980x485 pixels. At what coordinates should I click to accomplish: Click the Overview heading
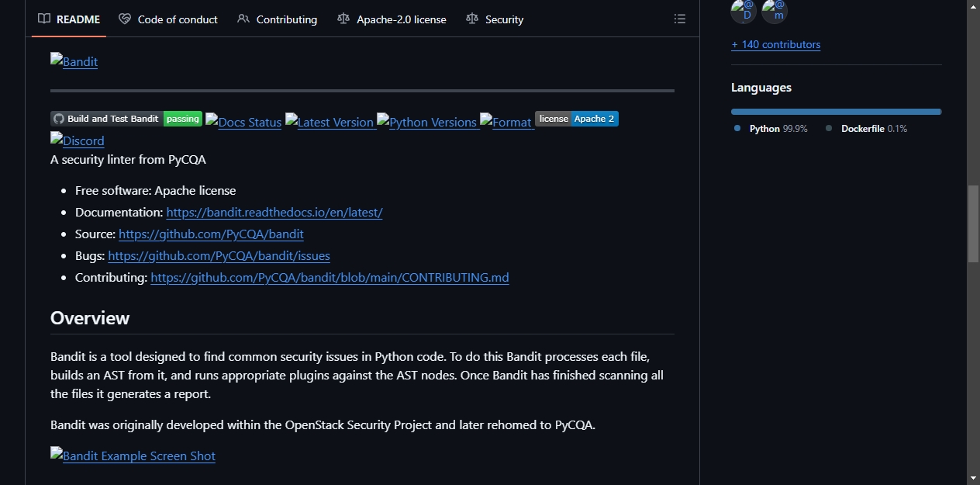[x=90, y=318]
